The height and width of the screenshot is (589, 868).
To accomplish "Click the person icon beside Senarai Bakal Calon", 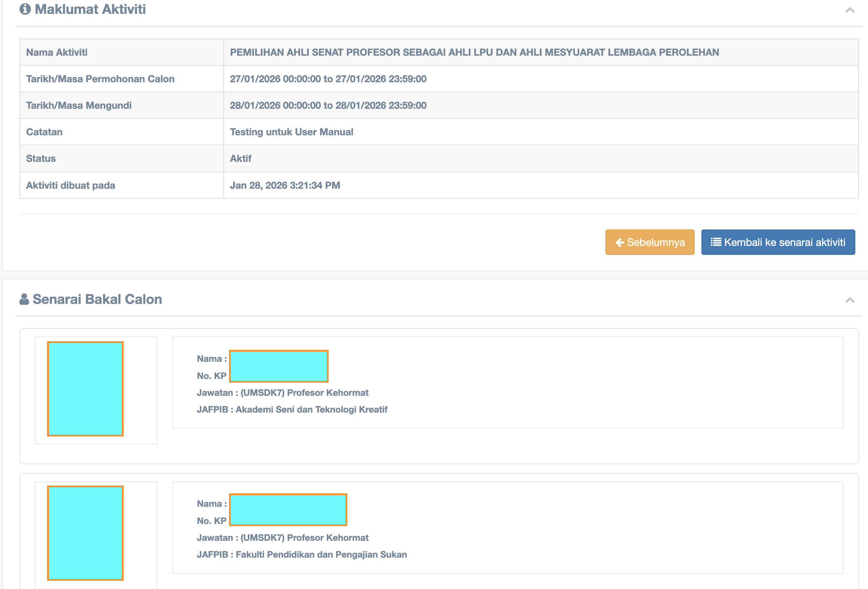I will coord(24,299).
